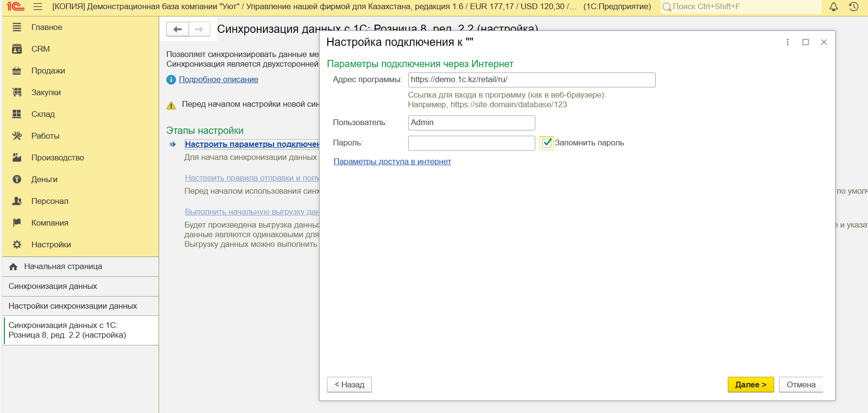Toggle the Запомнить пароль checkbox

(546, 143)
